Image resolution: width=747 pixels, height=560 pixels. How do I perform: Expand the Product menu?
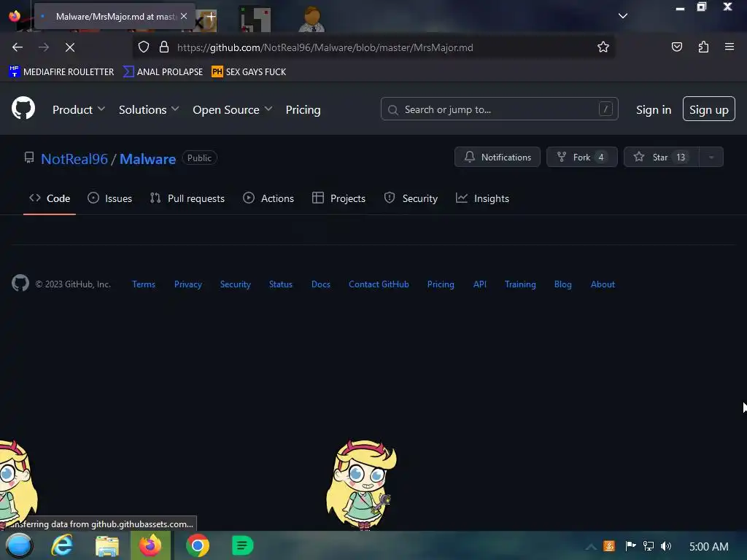coord(79,109)
